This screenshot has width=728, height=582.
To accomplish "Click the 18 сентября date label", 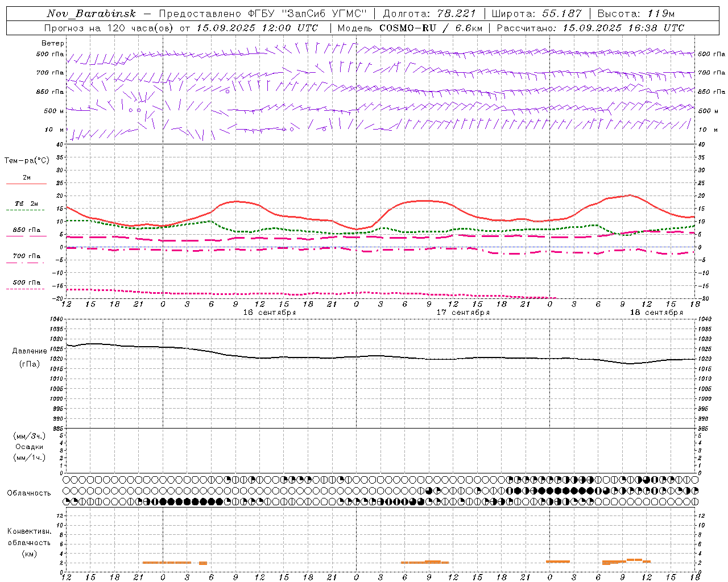I will click(656, 313).
